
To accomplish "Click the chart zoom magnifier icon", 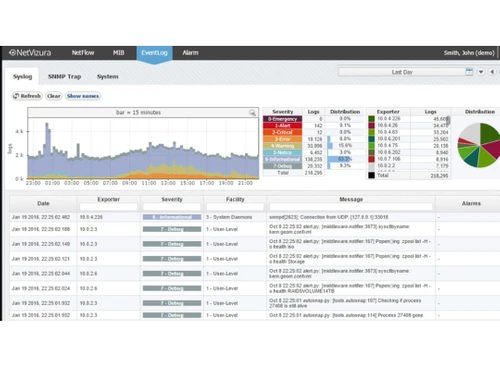I will 252,113.
